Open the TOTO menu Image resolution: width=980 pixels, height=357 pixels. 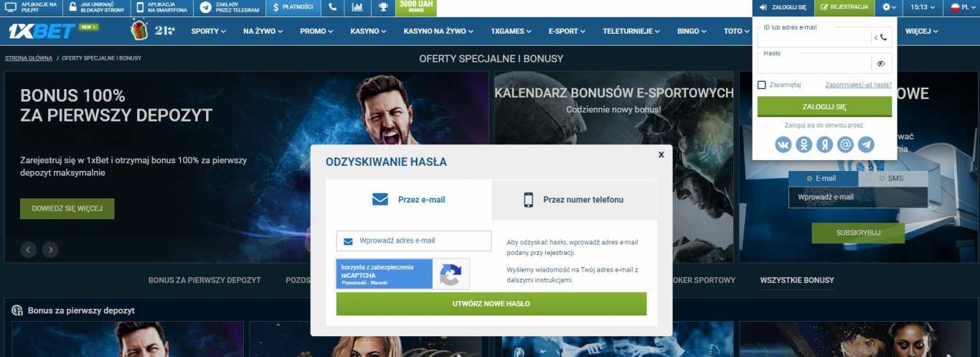tap(737, 32)
